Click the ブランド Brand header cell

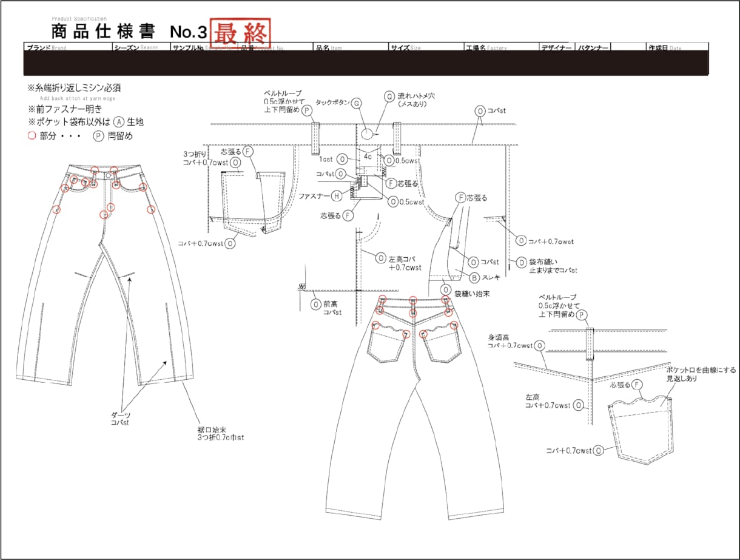click(x=68, y=47)
